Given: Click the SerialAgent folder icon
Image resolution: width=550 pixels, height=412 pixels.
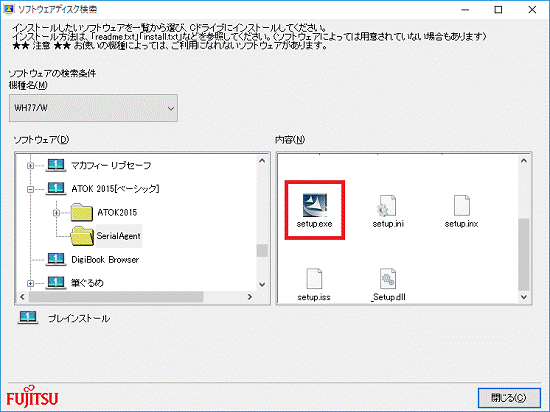Looking at the screenshot, I should (x=82, y=236).
